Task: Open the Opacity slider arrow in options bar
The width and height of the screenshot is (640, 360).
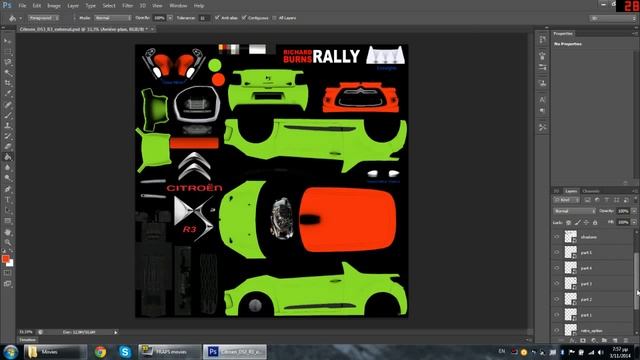Action: tap(170, 18)
